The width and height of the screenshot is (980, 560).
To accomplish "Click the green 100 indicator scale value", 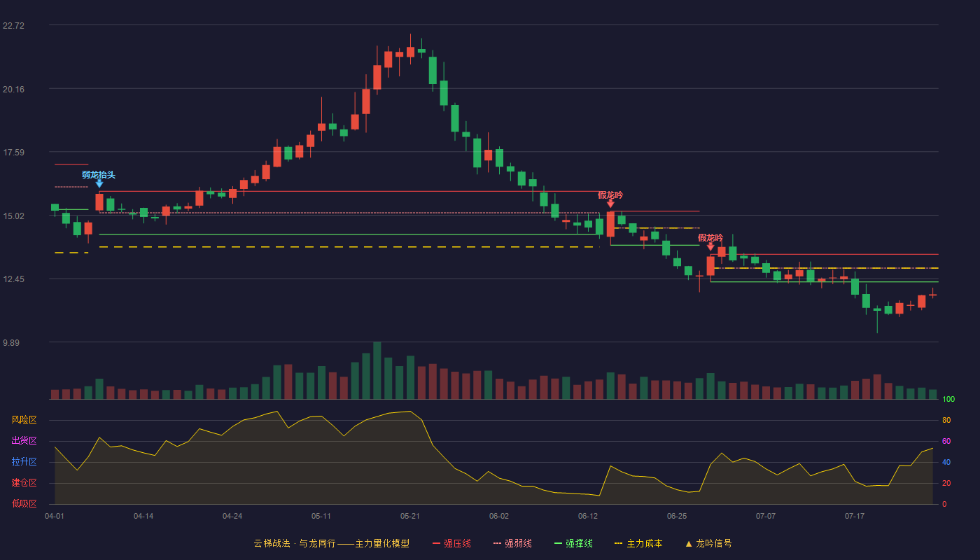I will point(948,400).
